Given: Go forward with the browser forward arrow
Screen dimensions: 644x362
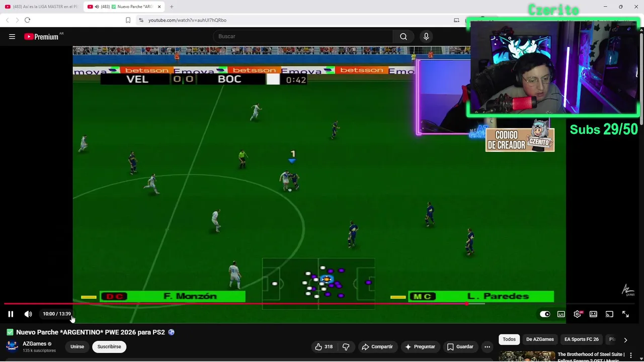Looking at the screenshot, I should (17, 20).
